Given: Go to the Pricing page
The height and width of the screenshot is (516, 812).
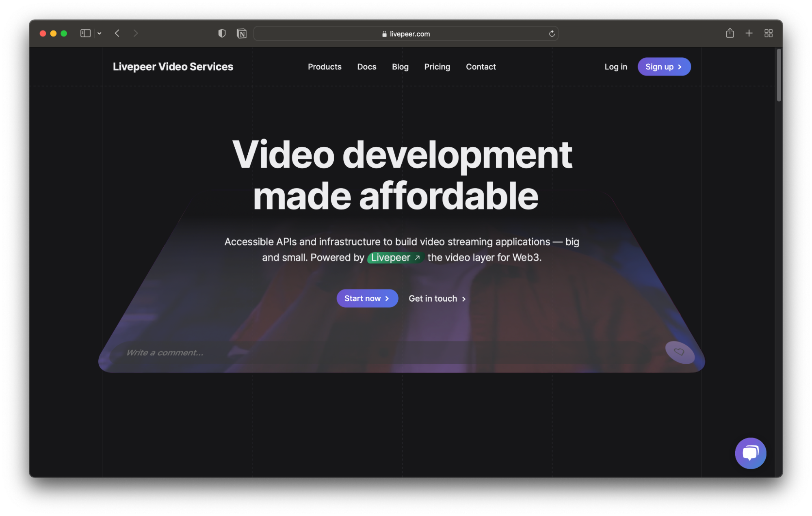Looking at the screenshot, I should pos(437,67).
